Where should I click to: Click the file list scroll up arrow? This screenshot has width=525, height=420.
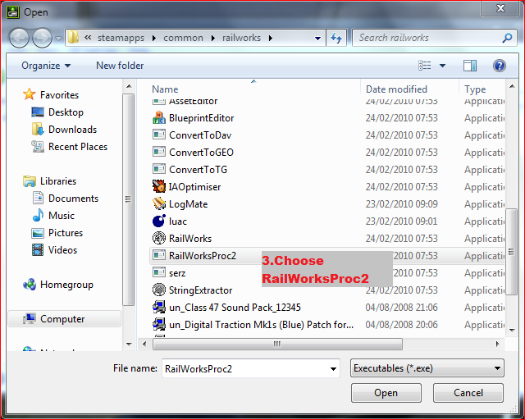click(x=512, y=86)
